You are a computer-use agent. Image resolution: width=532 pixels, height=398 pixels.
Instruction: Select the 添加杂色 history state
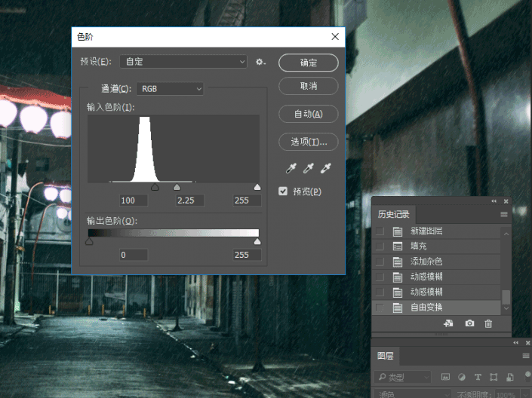point(437,262)
